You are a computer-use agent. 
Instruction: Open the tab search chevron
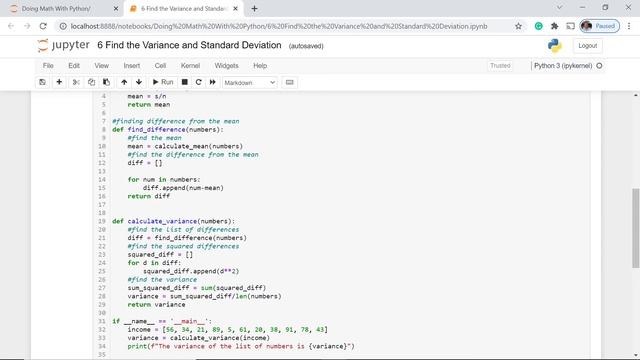point(559,7)
